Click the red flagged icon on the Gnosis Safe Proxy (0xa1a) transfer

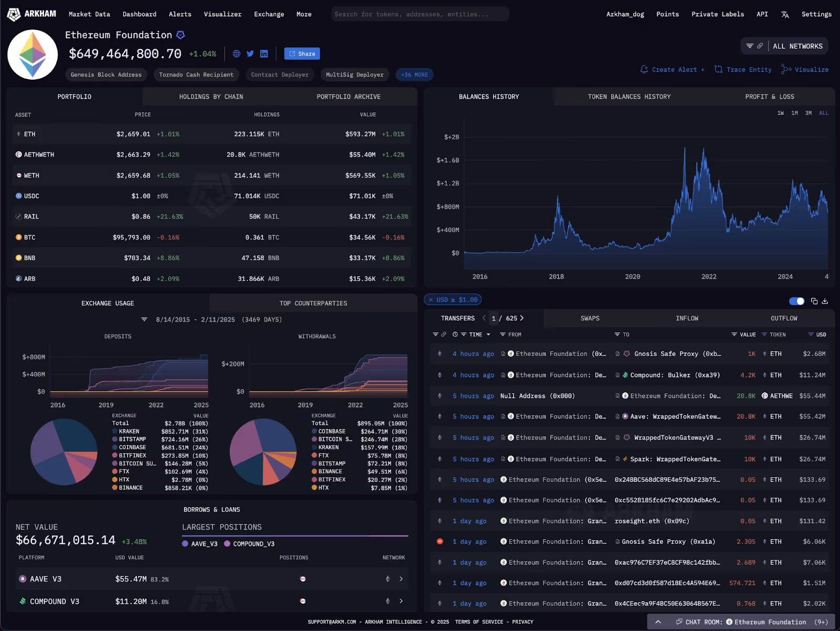pos(440,541)
